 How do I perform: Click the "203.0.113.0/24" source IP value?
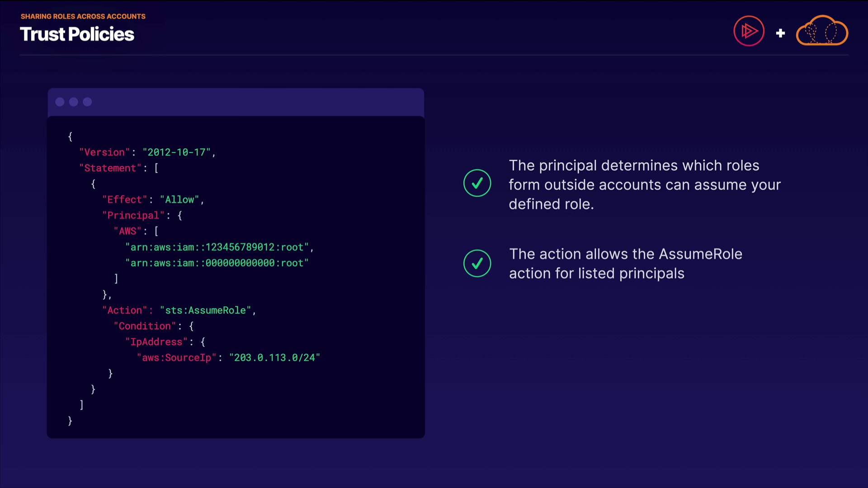[274, 358]
